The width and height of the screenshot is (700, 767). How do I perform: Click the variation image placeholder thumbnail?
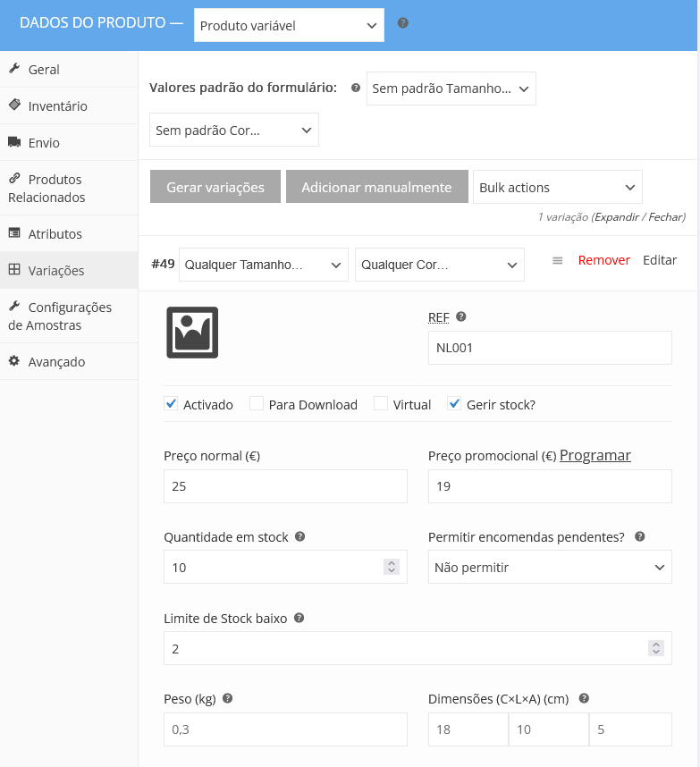point(190,333)
